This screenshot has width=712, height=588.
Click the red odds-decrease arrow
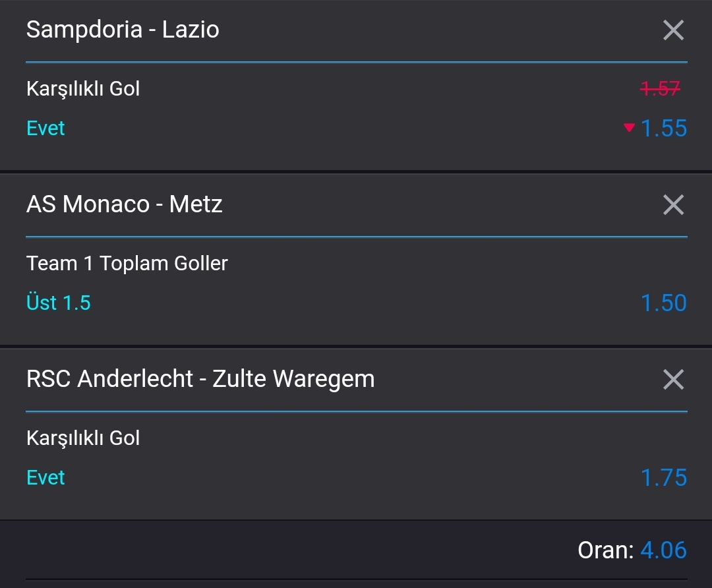(x=629, y=128)
